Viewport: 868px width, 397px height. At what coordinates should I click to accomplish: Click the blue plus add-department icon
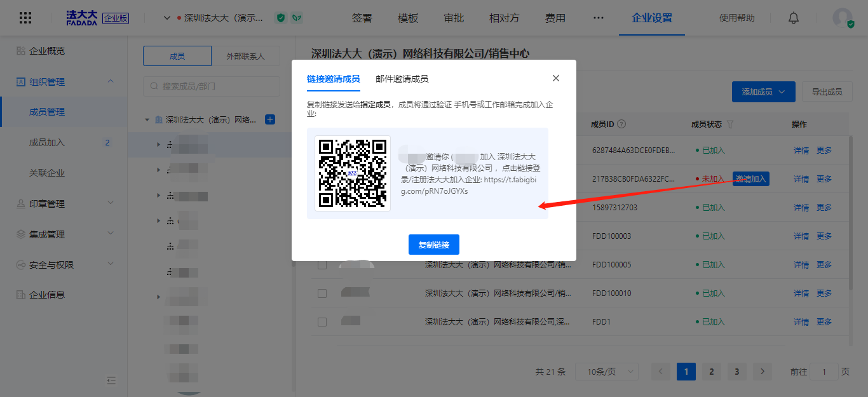point(269,119)
